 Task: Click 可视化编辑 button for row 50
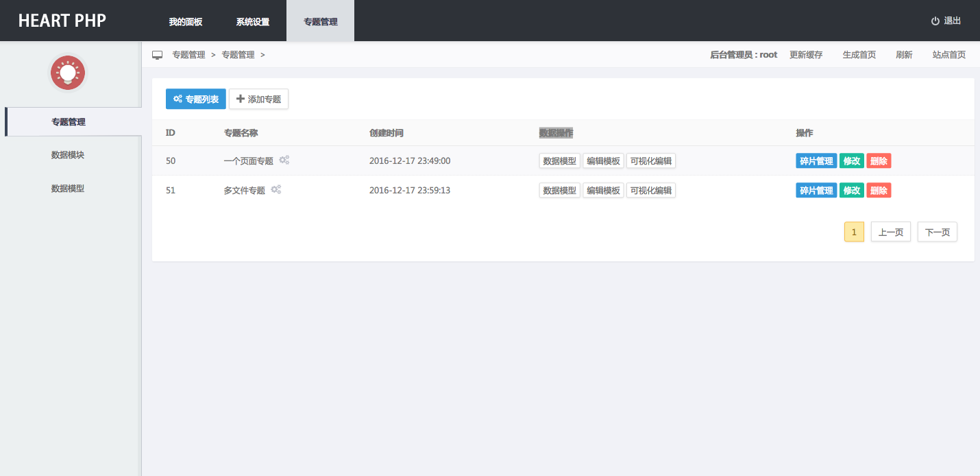[651, 161]
